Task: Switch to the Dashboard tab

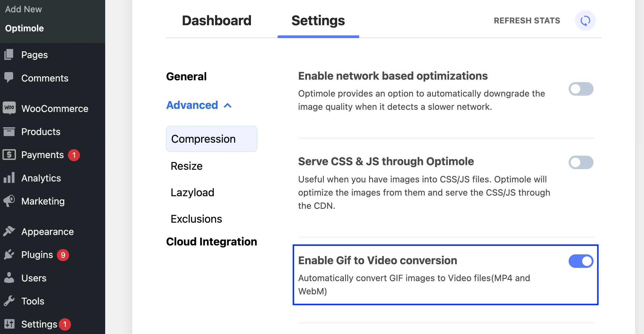Action: pos(217,20)
